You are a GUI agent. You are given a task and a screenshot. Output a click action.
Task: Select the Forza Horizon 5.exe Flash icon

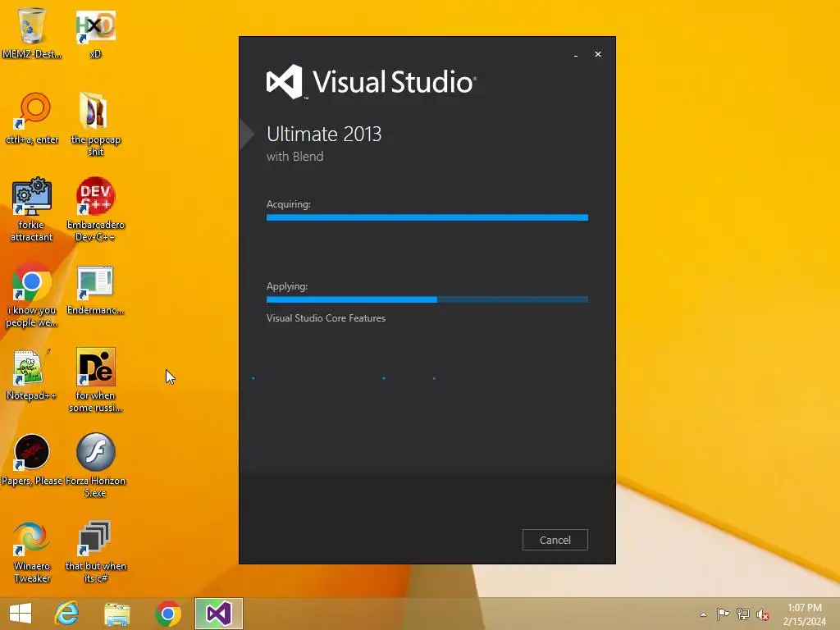(95, 465)
